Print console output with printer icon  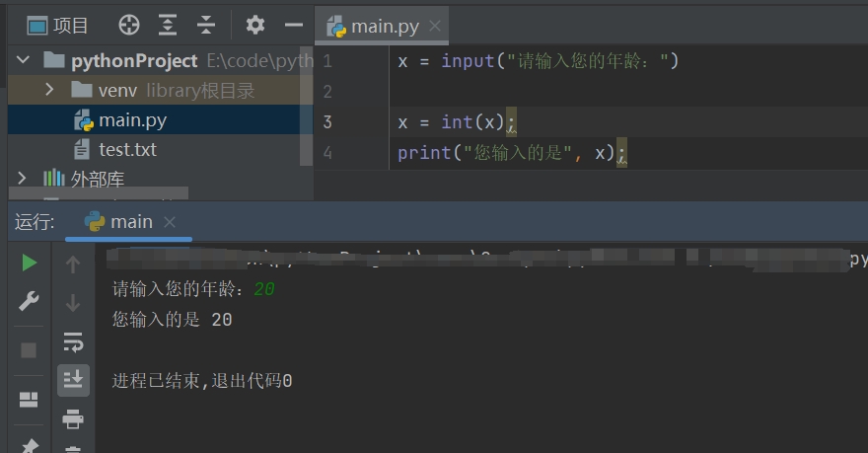pyautogui.click(x=73, y=418)
